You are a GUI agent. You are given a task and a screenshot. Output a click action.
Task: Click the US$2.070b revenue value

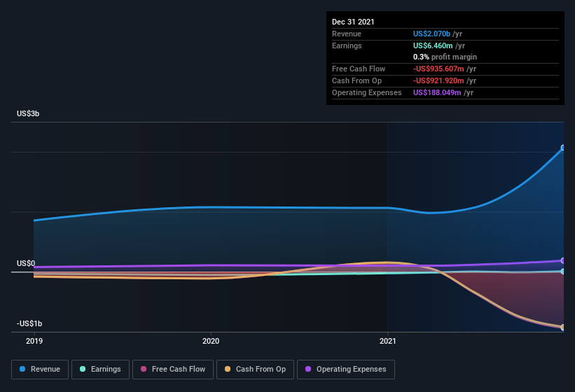coord(431,34)
